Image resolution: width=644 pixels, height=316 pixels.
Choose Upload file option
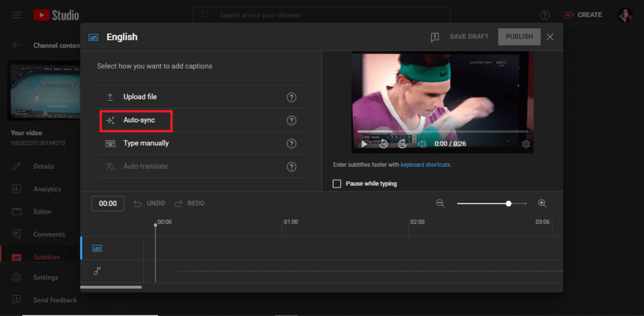click(201, 97)
